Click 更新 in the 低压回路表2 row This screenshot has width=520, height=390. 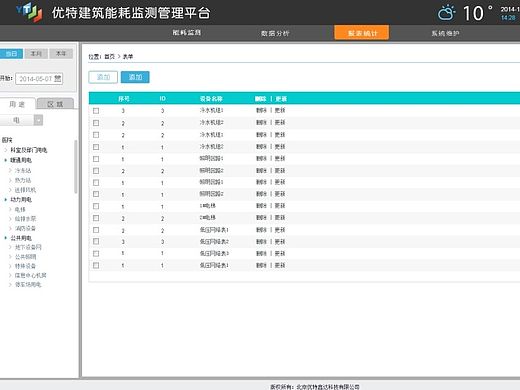click(280, 242)
